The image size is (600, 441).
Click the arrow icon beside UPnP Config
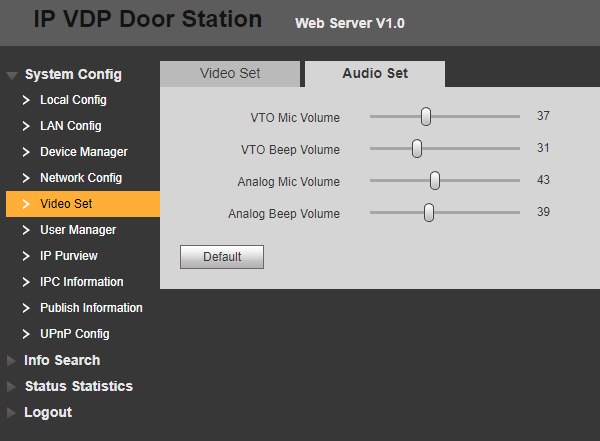27,334
